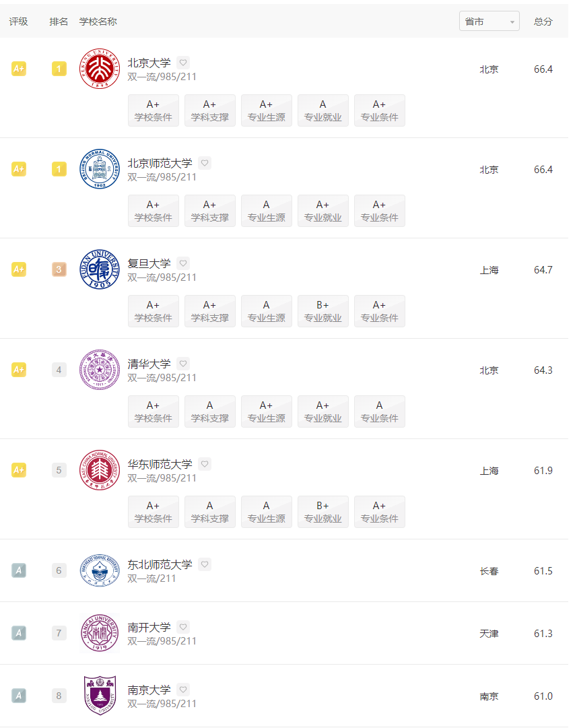Click the Beijing Normal University emblem
Image resolution: width=575 pixels, height=728 pixels.
(100, 169)
